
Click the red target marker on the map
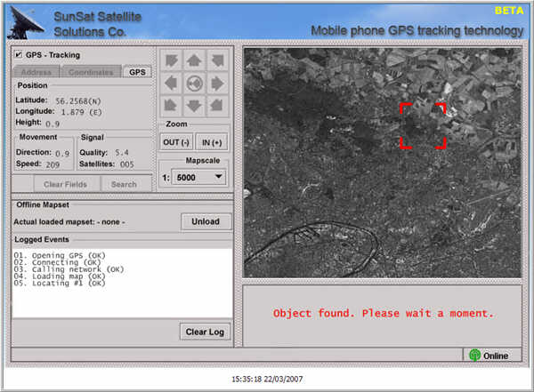[423, 126]
